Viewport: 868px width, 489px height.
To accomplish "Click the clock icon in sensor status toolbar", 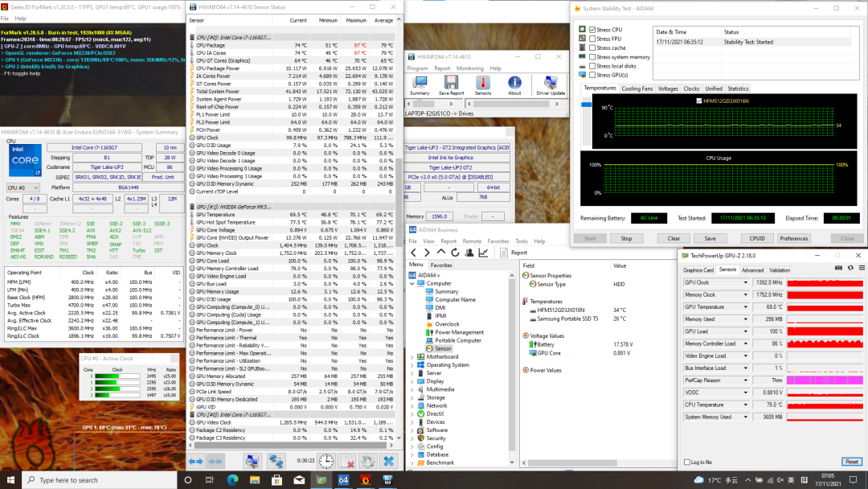I will point(326,461).
